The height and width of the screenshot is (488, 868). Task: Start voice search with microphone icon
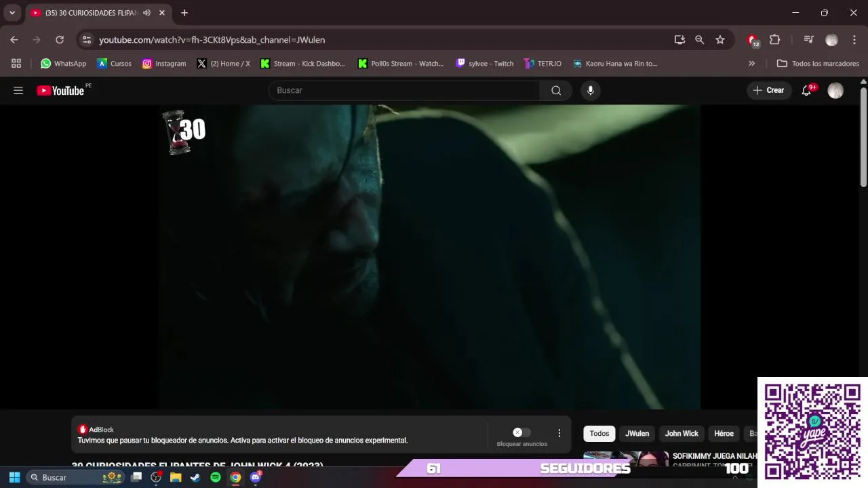pyautogui.click(x=591, y=90)
